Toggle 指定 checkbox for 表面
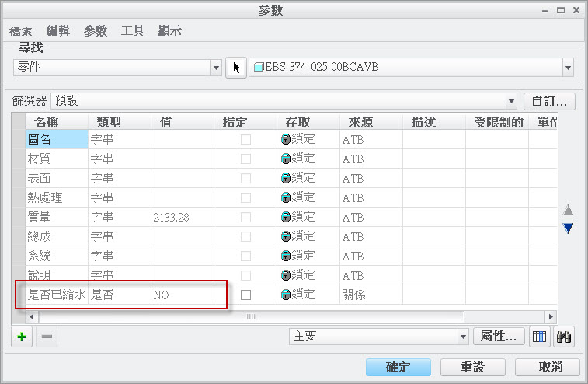This screenshot has width=588, height=384. (x=245, y=178)
